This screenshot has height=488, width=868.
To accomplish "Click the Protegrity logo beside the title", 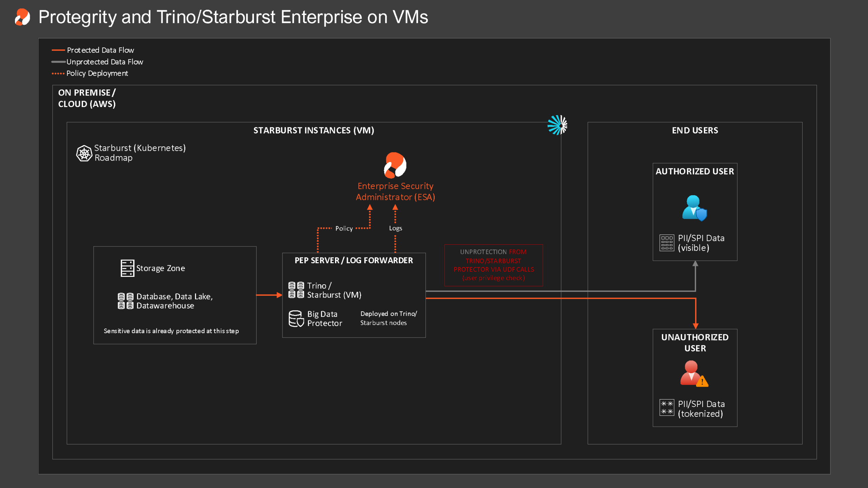I will pyautogui.click(x=22, y=17).
